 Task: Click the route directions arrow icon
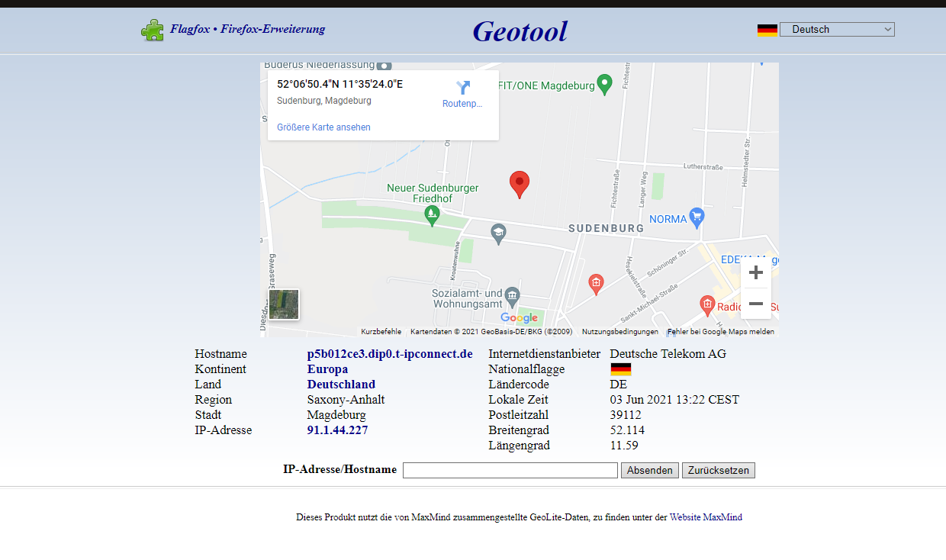pyautogui.click(x=462, y=88)
